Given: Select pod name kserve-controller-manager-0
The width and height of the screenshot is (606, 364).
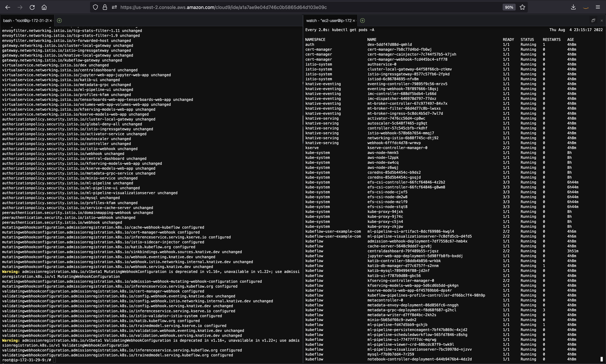Looking at the screenshot, I should (x=397, y=148).
